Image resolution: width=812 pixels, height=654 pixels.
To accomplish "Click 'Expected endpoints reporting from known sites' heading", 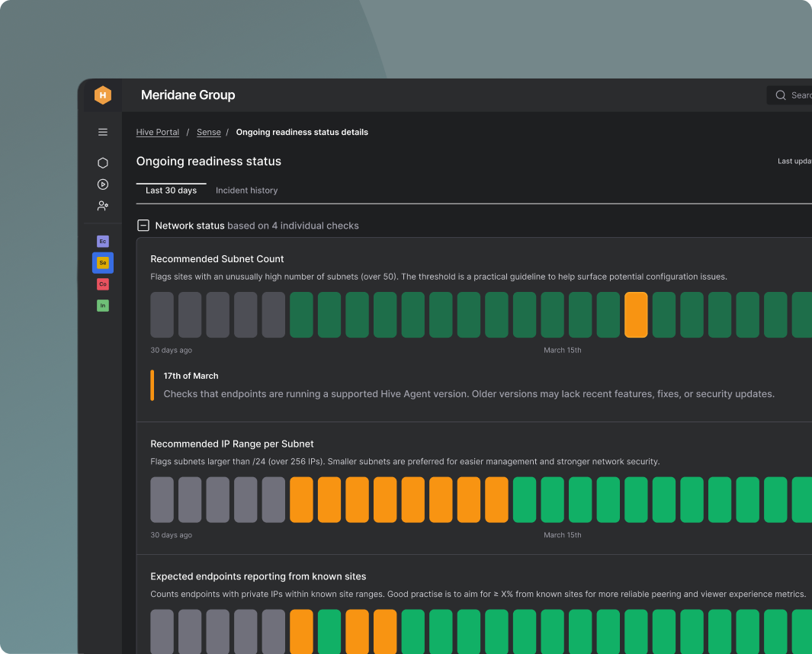I will tap(258, 576).
